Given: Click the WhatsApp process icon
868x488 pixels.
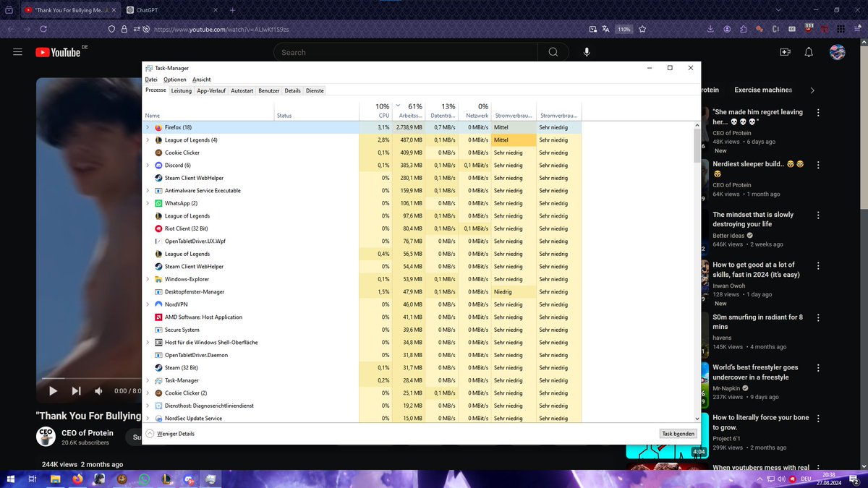Looking at the screenshot, I should (x=158, y=203).
